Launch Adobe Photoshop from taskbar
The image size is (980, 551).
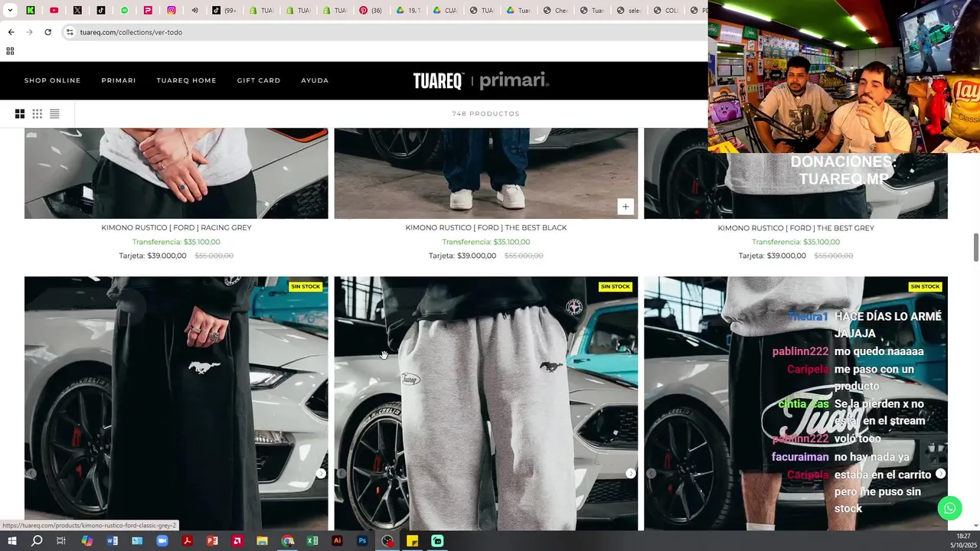click(x=362, y=541)
